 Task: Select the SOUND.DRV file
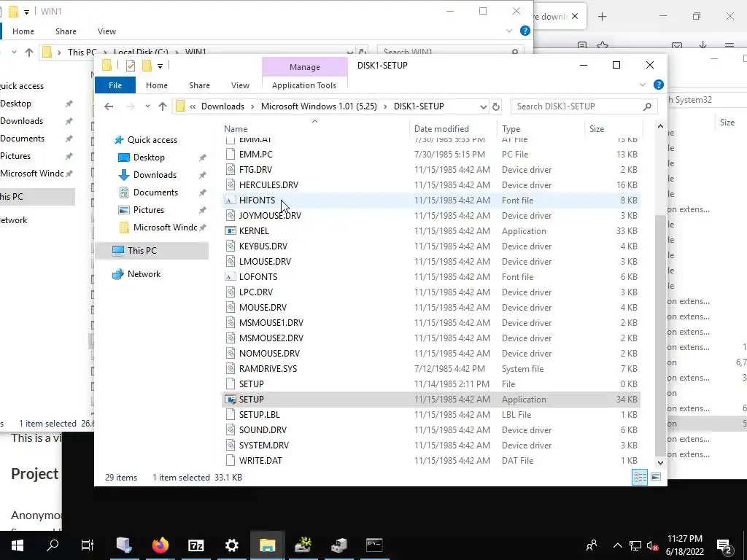[263, 430]
